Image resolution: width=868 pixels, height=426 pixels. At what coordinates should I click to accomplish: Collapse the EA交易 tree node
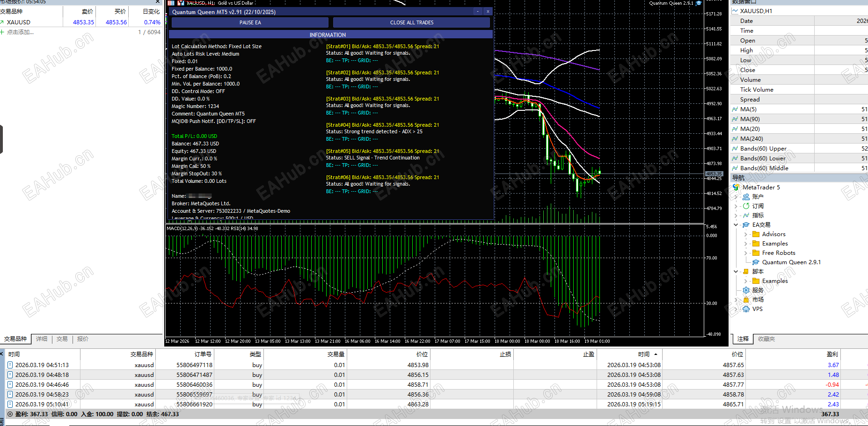point(736,225)
